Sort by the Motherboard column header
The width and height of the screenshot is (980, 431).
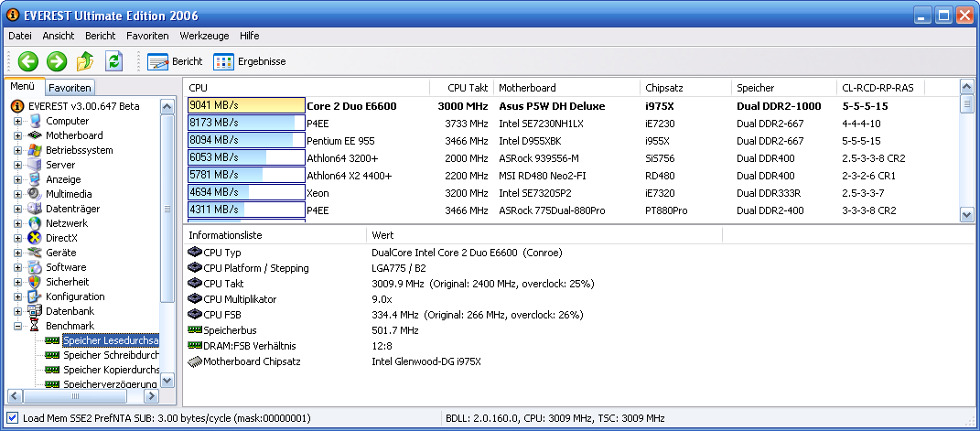click(x=566, y=88)
